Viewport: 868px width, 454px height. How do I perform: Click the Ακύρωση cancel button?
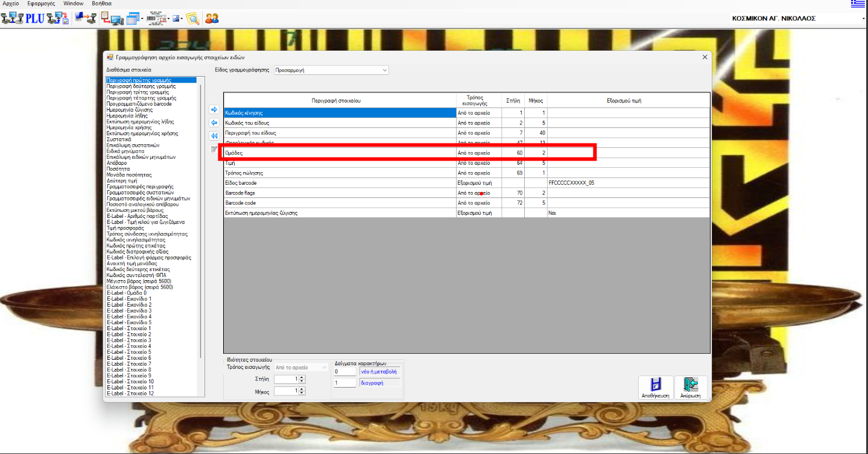(690, 388)
